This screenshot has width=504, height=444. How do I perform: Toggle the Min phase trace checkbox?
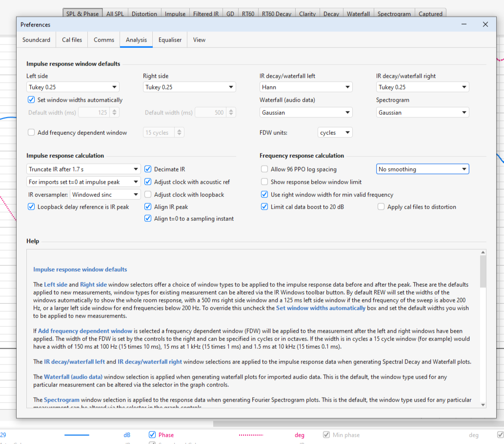pos(326,435)
